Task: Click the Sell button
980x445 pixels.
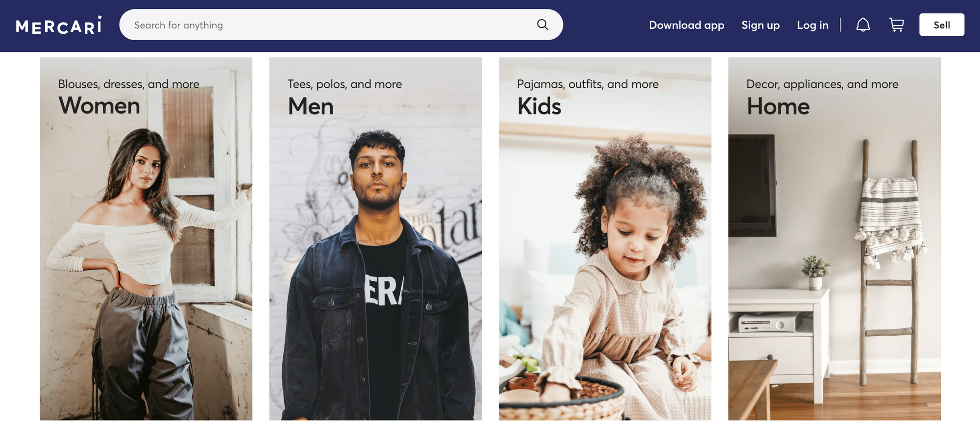Action: (941, 25)
